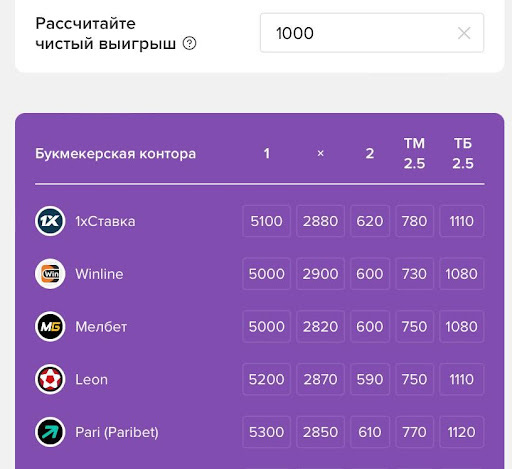The image size is (512, 469).
Task: Select the ТБ 2.5 column header
Action: (x=463, y=153)
